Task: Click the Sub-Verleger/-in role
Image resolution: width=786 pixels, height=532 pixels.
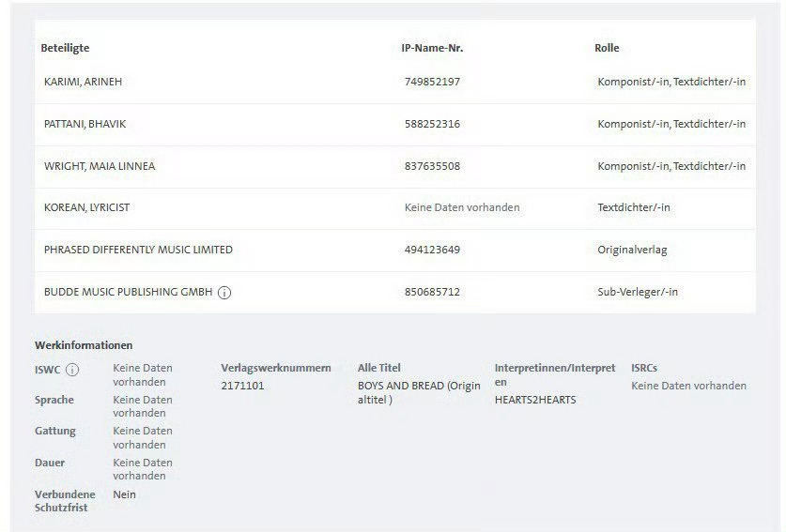Action: 638,292
